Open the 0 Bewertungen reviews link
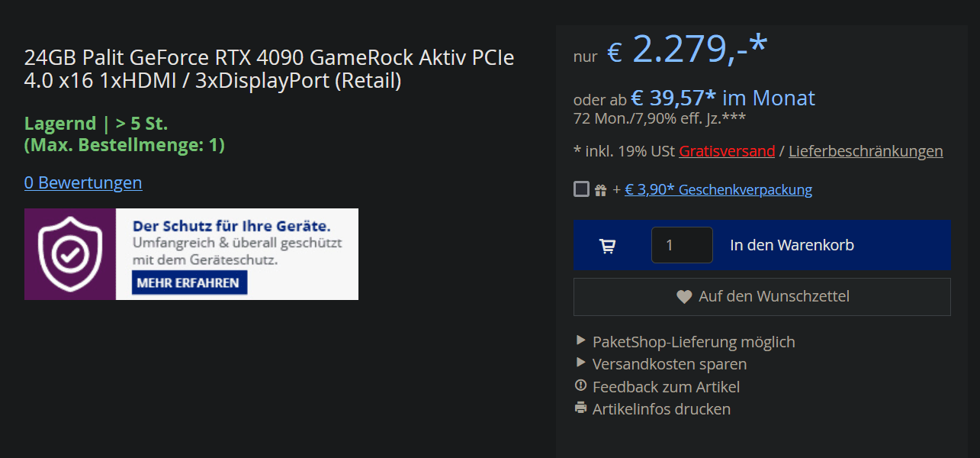 (83, 183)
